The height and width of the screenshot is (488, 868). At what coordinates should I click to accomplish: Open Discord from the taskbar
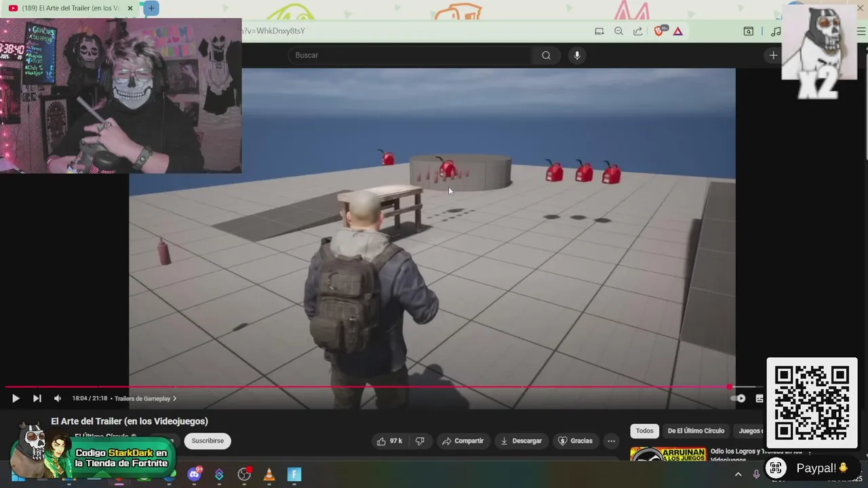pos(195,474)
